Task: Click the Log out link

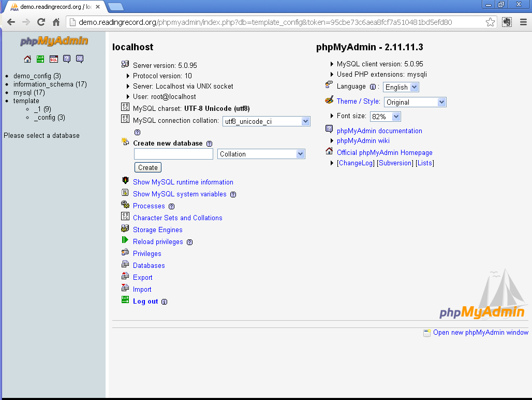Action: point(145,301)
